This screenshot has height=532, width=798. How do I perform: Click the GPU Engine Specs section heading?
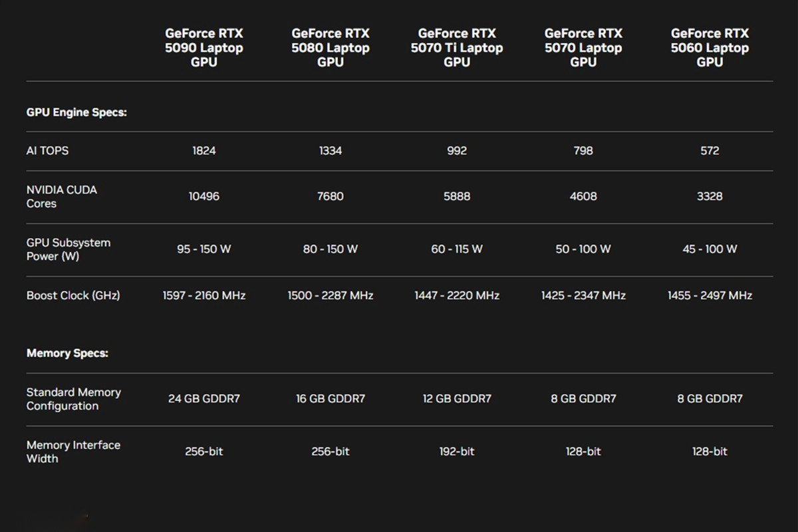(x=76, y=112)
